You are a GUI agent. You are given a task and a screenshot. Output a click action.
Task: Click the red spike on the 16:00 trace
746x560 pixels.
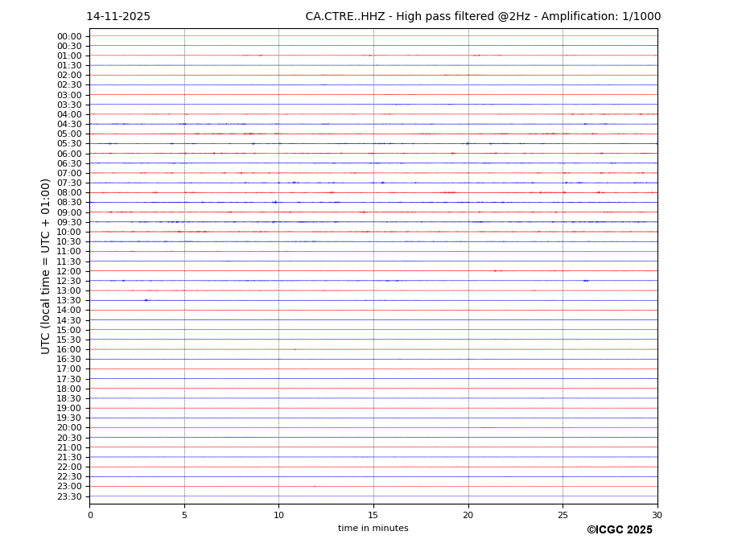(295, 349)
